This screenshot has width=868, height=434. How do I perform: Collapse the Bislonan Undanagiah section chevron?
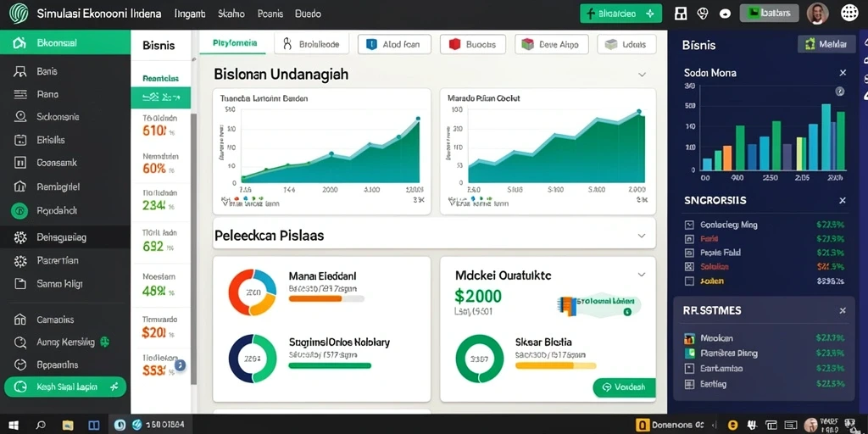click(642, 75)
